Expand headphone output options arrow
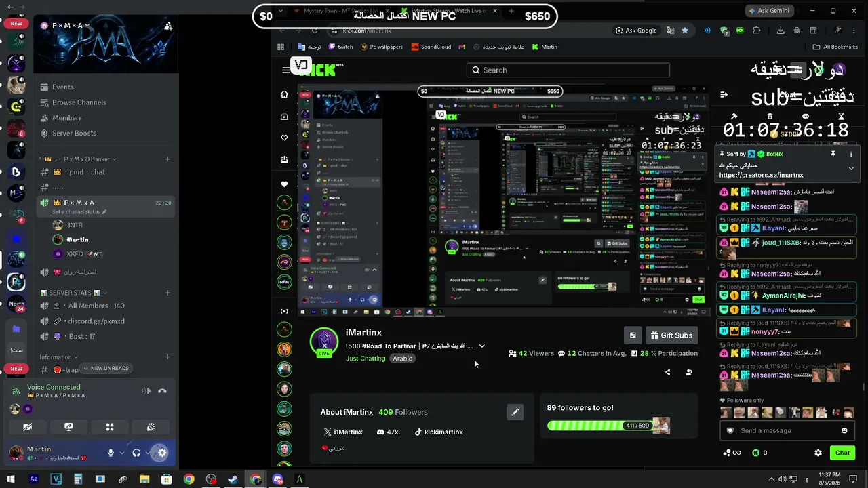 pyautogui.click(x=148, y=453)
